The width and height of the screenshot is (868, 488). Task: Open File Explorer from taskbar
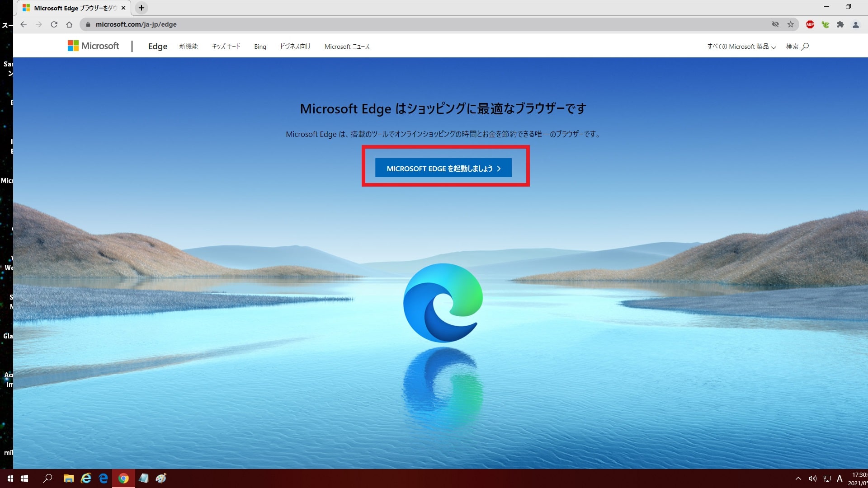(69, 478)
